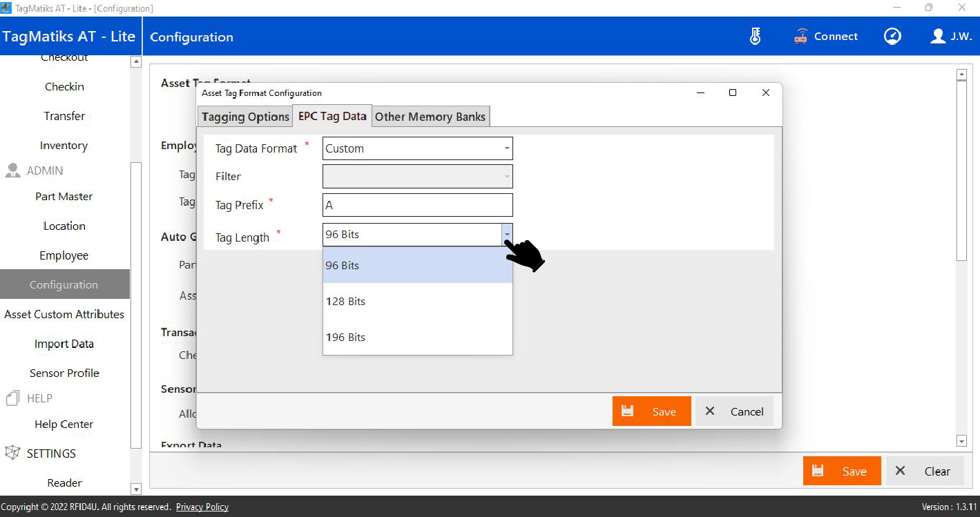Screen dimensions: 980x517
Task: Open the J.W. user profile icon
Action: [x=938, y=37]
